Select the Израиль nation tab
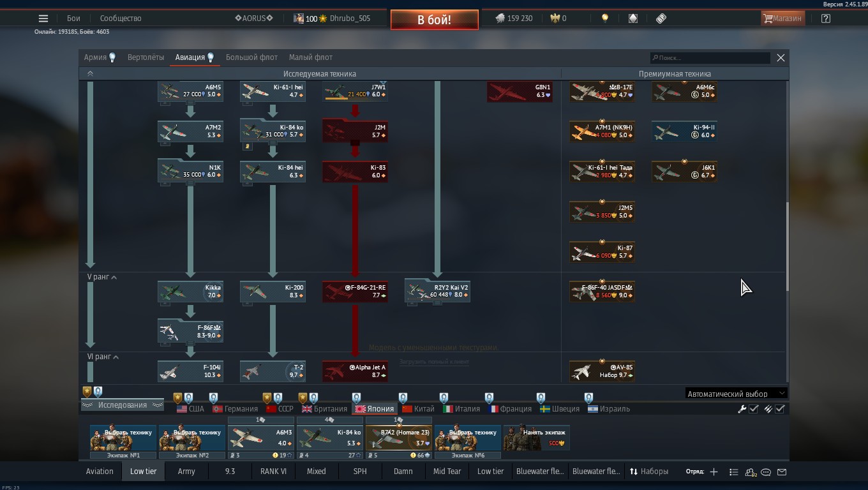 click(609, 409)
